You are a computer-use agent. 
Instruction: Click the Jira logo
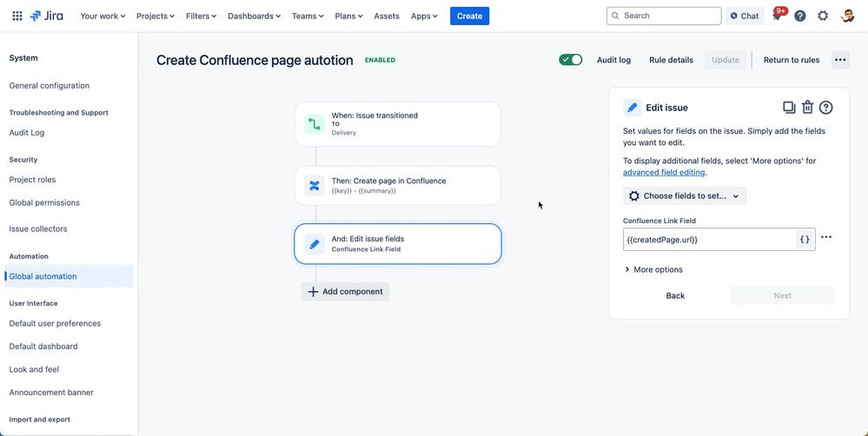47,16
